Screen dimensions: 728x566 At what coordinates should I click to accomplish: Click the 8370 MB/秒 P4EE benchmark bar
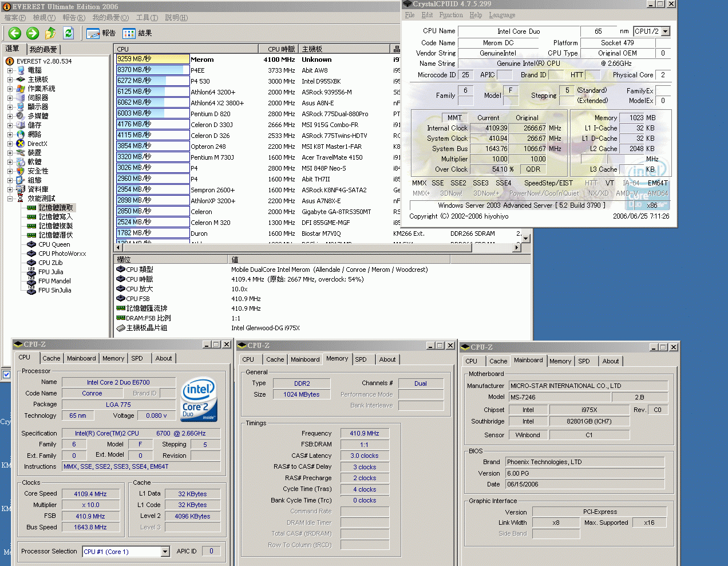pyautogui.click(x=153, y=70)
